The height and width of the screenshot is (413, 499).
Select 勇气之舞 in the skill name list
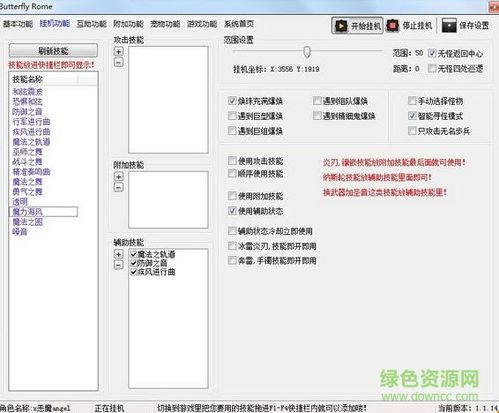[27, 192]
